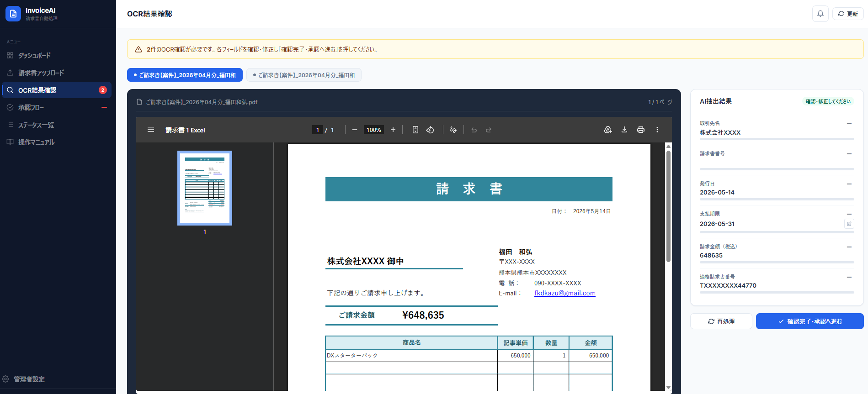Click PDF filename ご請求書【案件】_2026年04月分_福田和弘.pdf
Image resolution: width=868 pixels, height=394 pixels.
point(202,102)
